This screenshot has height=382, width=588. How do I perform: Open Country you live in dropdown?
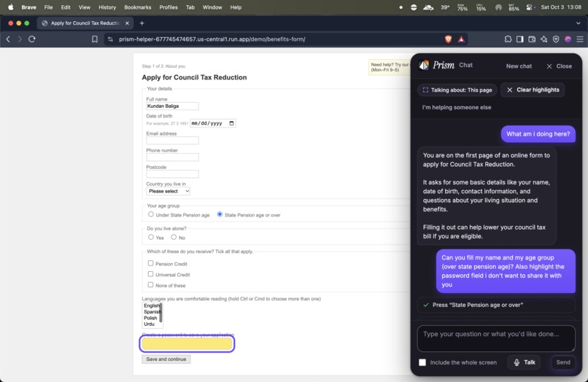click(169, 191)
